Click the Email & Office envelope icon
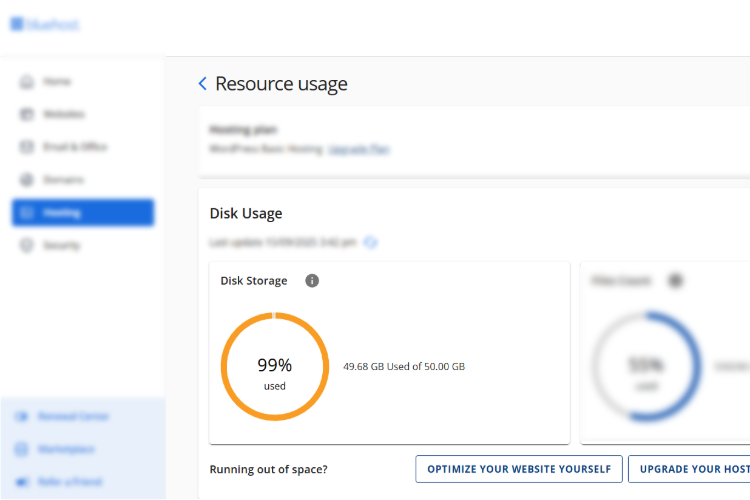Screen dimensions: 750x500 (27, 147)
